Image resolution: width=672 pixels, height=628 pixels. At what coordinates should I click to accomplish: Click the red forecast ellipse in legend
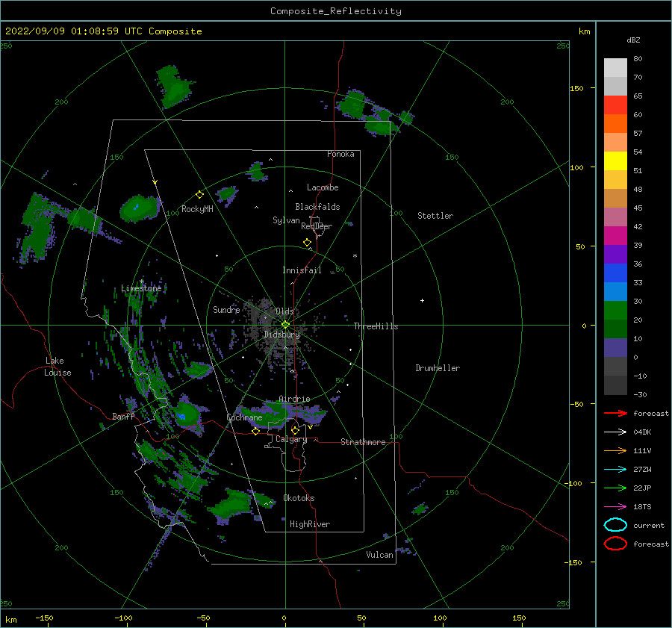pos(615,544)
